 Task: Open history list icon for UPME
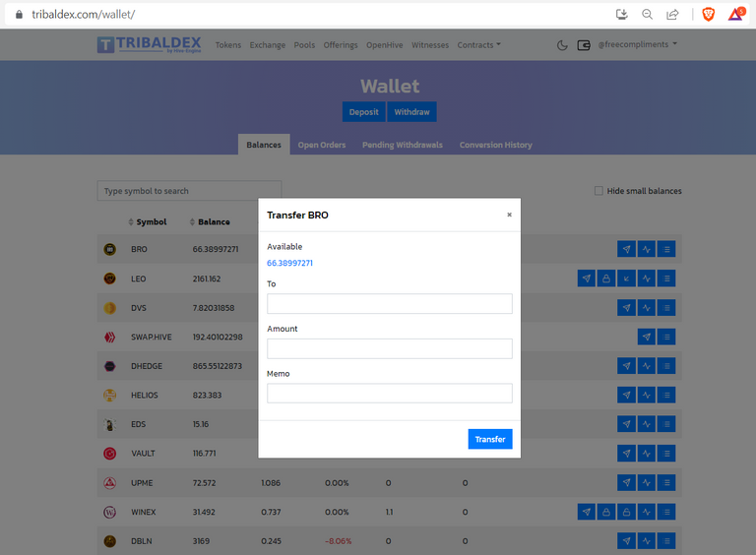(666, 482)
